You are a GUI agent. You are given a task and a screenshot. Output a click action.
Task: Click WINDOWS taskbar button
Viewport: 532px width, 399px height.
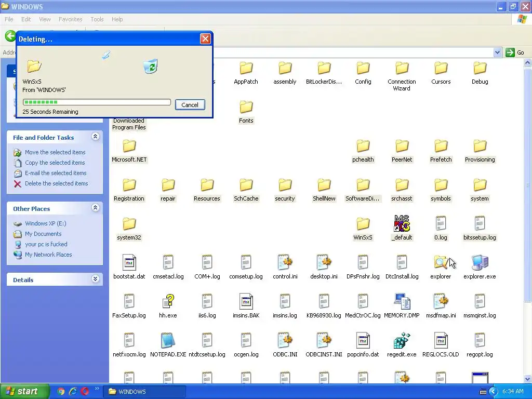[145, 392]
